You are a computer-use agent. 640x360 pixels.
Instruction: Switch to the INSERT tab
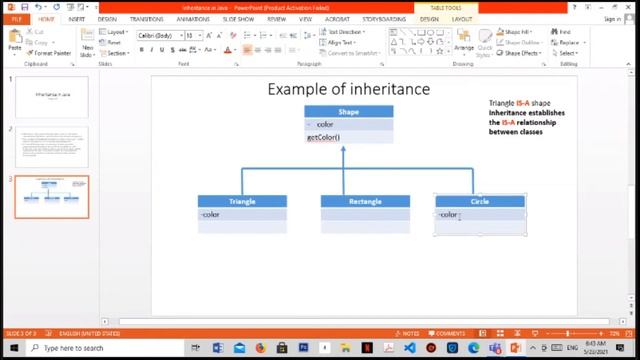tap(77, 19)
